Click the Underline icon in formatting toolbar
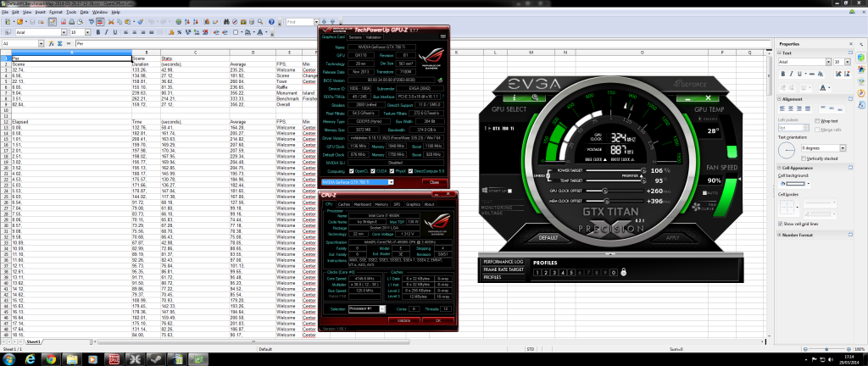Viewport: 868px width, 366px height. [x=115, y=32]
